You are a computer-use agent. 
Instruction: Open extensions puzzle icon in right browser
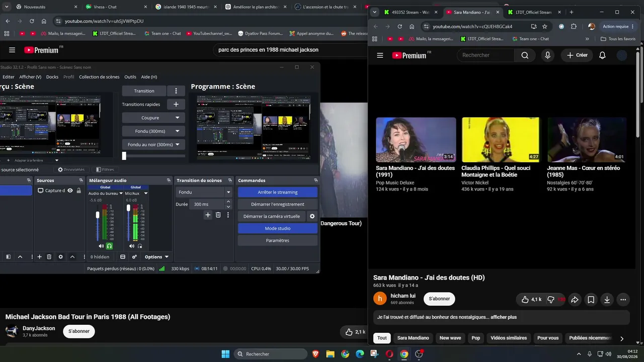tap(574, 27)
